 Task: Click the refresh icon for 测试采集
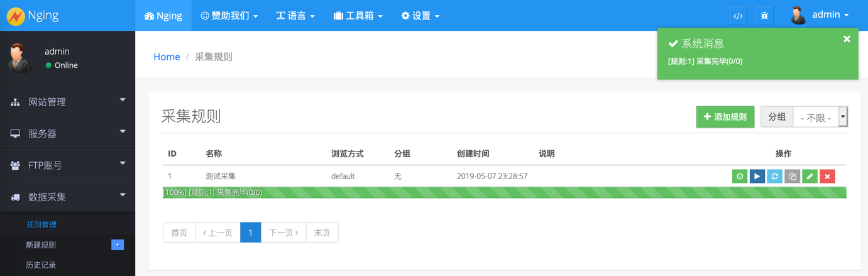pyautogui.click(x=775, y=177)
